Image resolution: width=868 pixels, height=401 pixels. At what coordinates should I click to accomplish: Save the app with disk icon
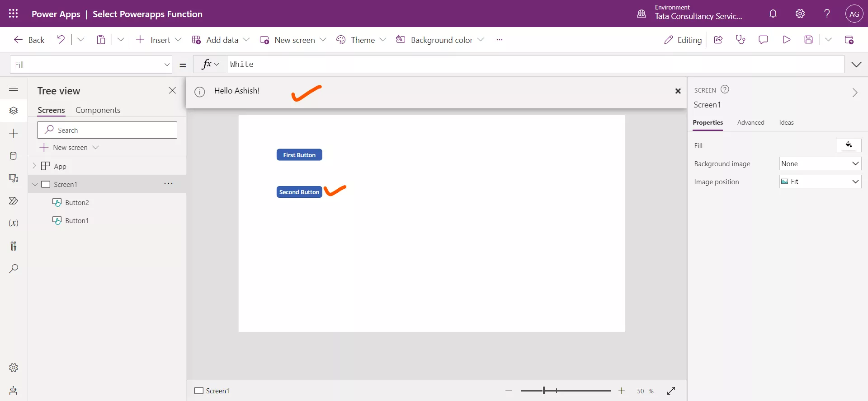pyautogui.click(x=809, y=40)
